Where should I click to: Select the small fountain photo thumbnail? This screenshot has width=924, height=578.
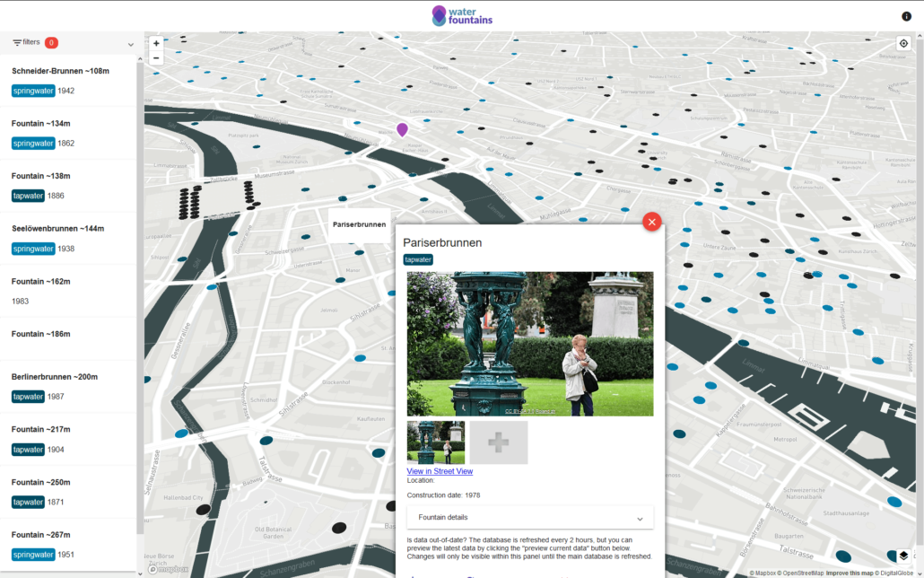coord(435,442)
